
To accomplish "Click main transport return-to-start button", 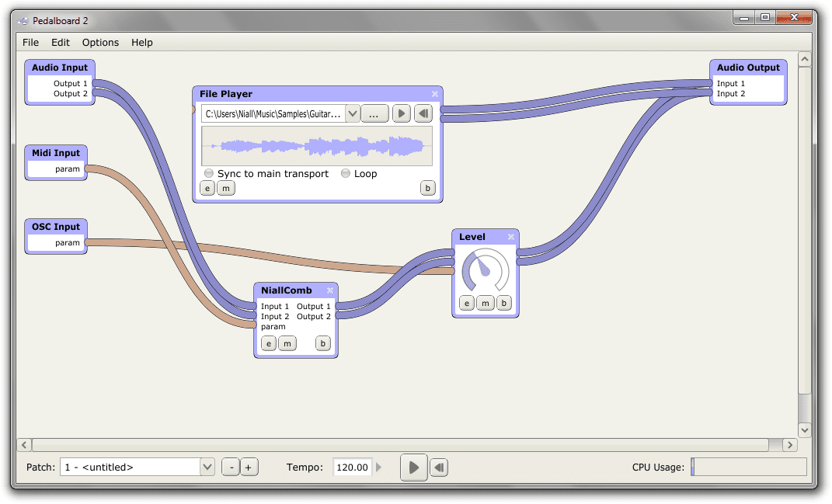I will point(439,468).
